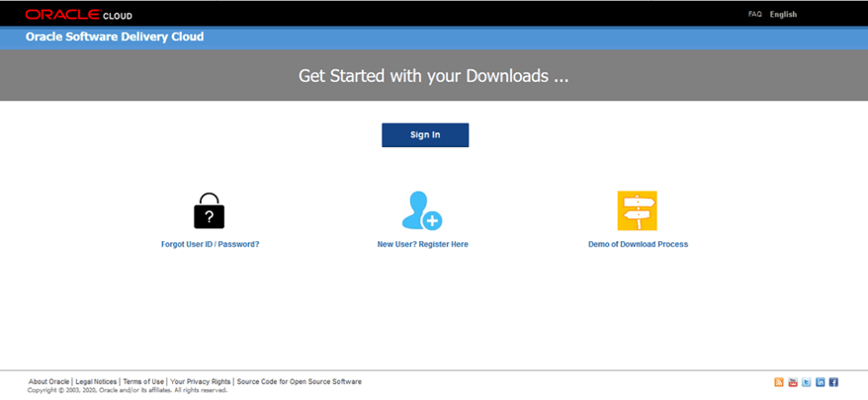Open Forgot User ID / Password link
The width and height of the screenshot is (868, 400).
(x=211, y=244)
